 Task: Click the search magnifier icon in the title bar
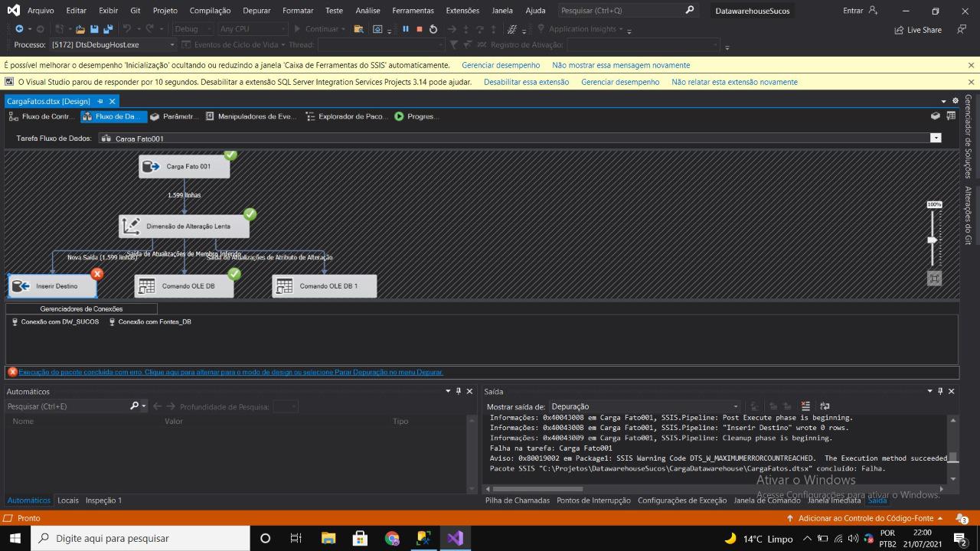[x=690, y=11]
